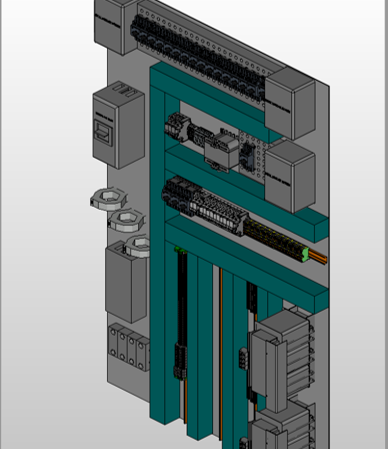The width and height of the screenshot is (388, 449).
Task: Select the four-block terminal group at bottom left
Action: [129, 347]
